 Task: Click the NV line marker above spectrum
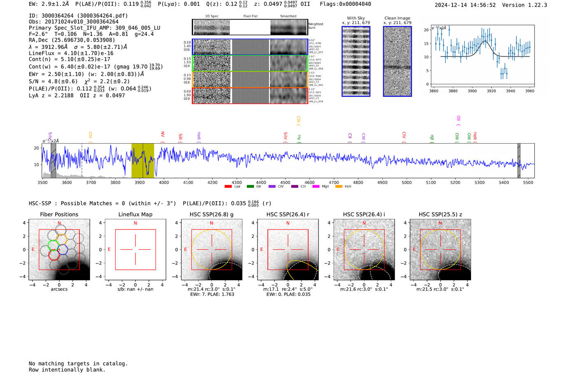pyautogui.click(x=163, y=136)
